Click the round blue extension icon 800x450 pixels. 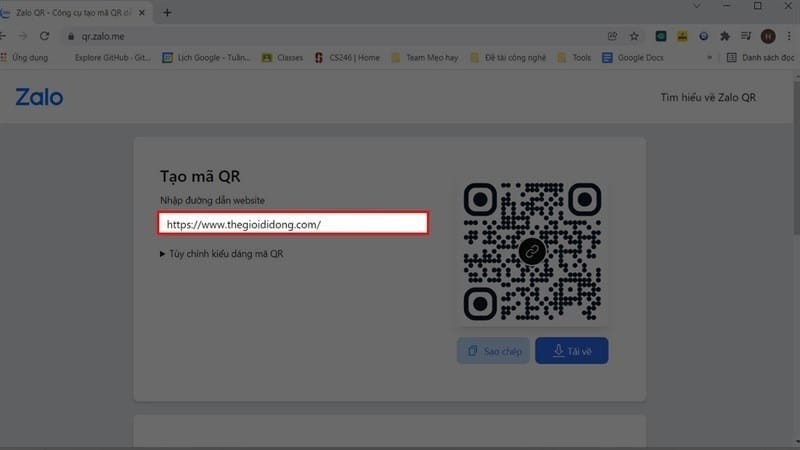(x=704, y=36)
